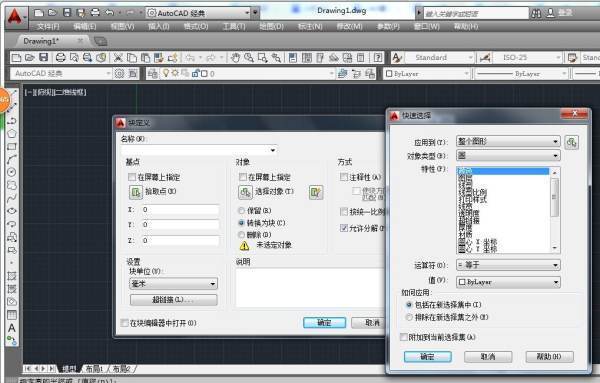
Task: Open the AutoCAD application menu red A logo
Action: 15,17
